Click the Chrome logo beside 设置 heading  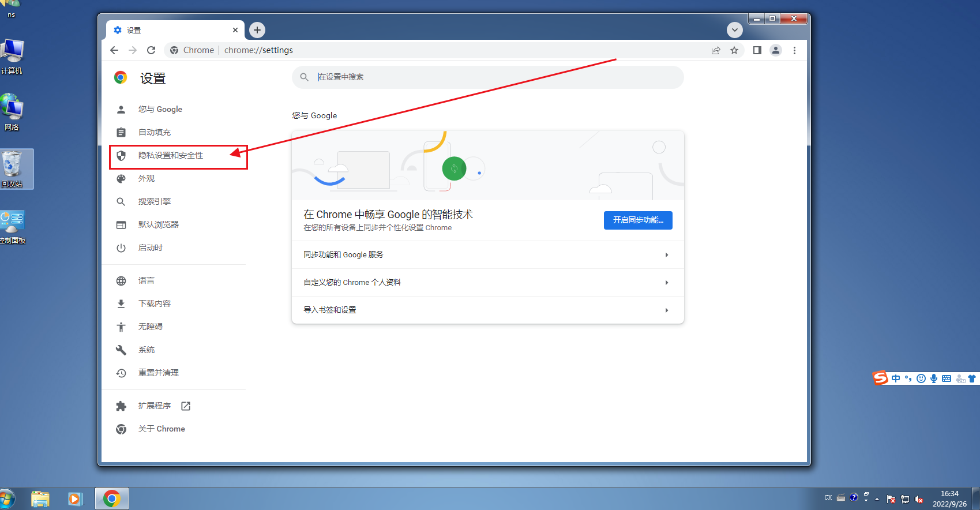coord(121,78)
